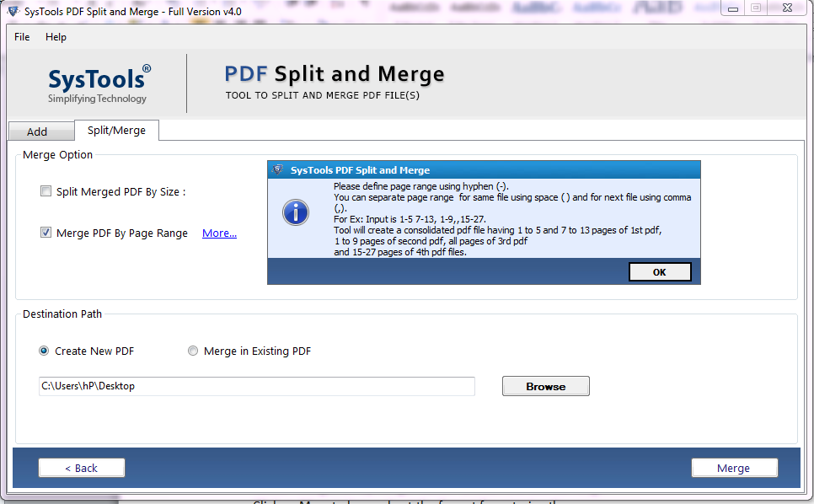
Task: Click the dialog title 'SysTools PDF Split and Merge'
Action: pos(360,170)
